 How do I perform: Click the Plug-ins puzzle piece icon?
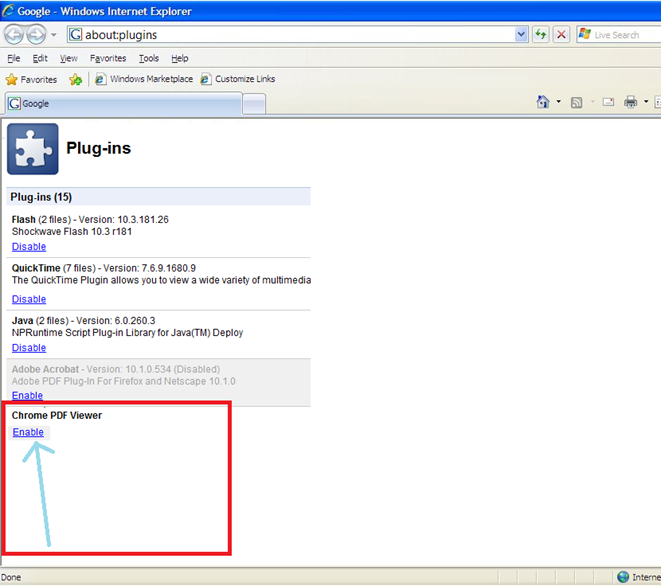[x=33, y=149]
